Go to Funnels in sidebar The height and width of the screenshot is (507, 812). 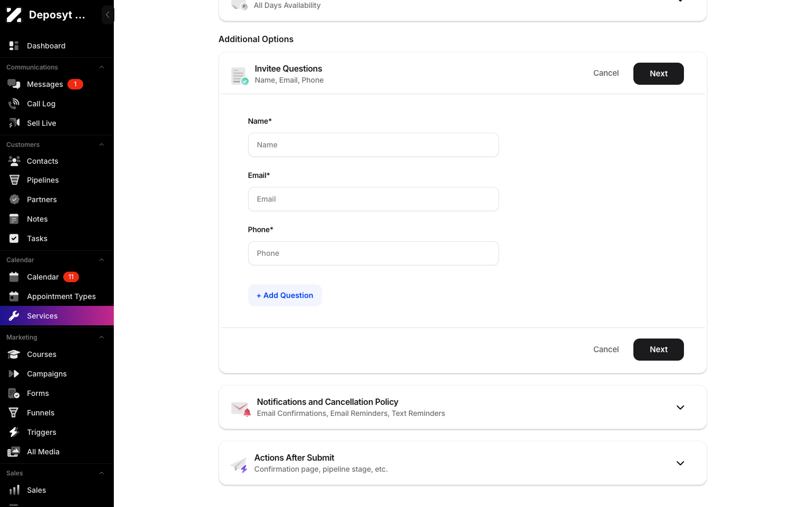pos(57,413)
